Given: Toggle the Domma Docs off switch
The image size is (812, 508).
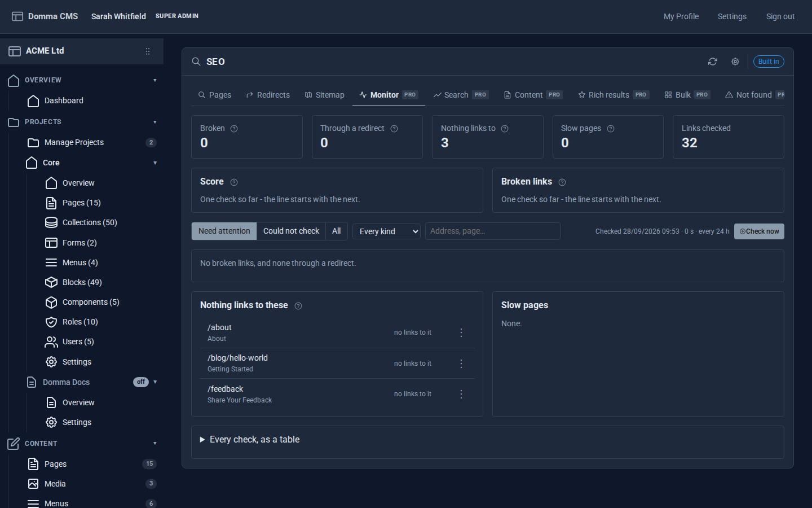Looking at the screenshot, I should 141,382.
